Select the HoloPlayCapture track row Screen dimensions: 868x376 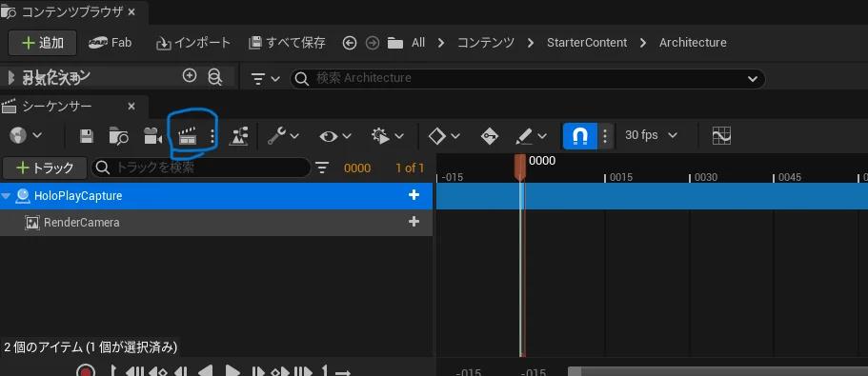[216, 196]
